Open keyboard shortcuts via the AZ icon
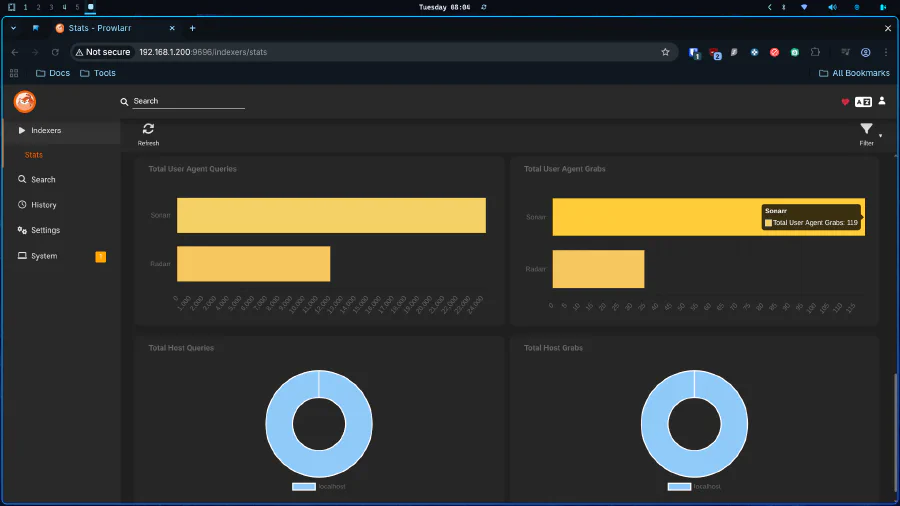This screenshot has height=506, width=900. [x=863, y=101]
